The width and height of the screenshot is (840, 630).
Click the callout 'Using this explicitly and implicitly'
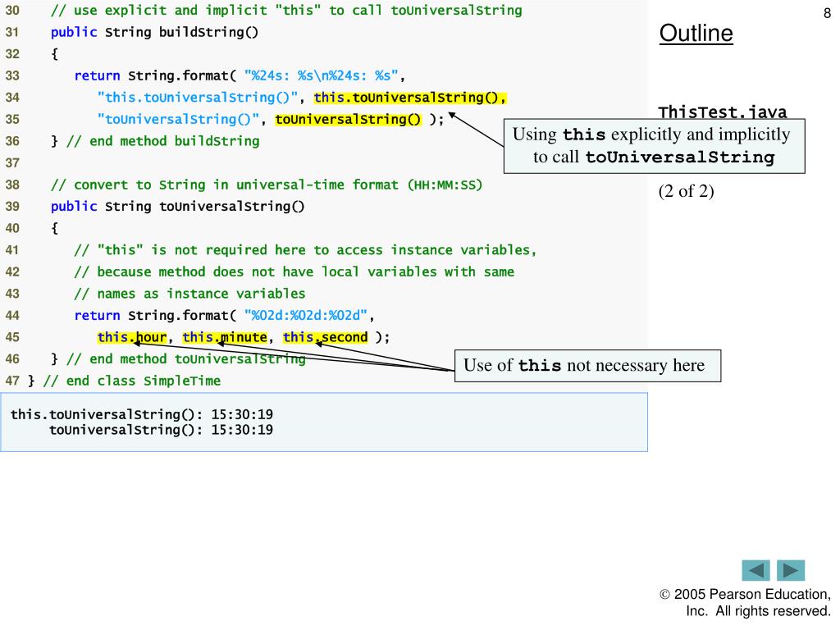pos(654,146)
